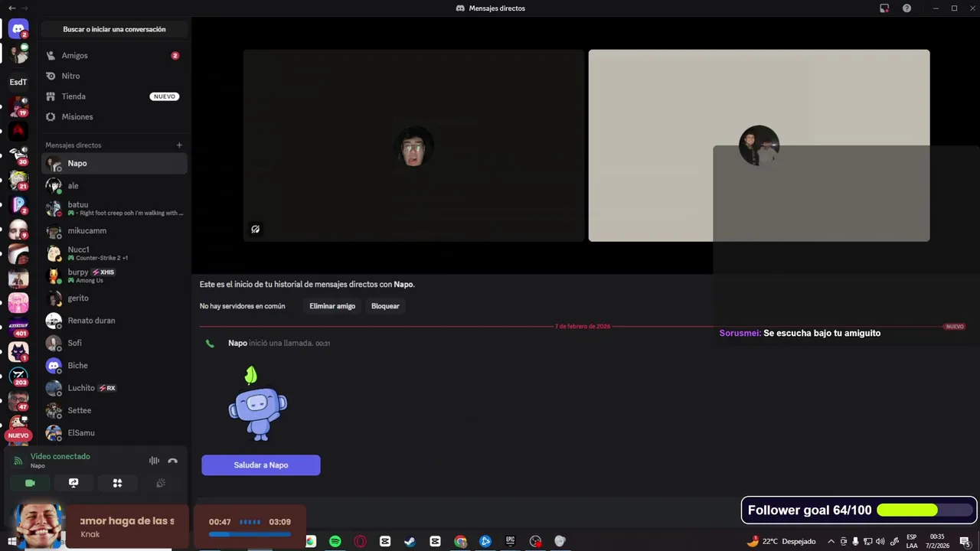Open the 22°C Despejado weather widget
This screenshot has width=980, height=551.
[x=781, y=541]
